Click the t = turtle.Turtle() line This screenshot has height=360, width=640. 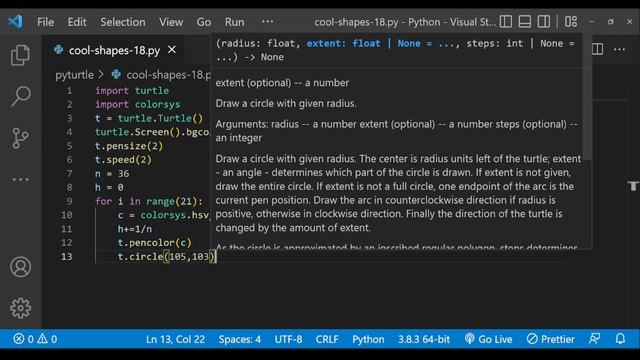(149, 118)
